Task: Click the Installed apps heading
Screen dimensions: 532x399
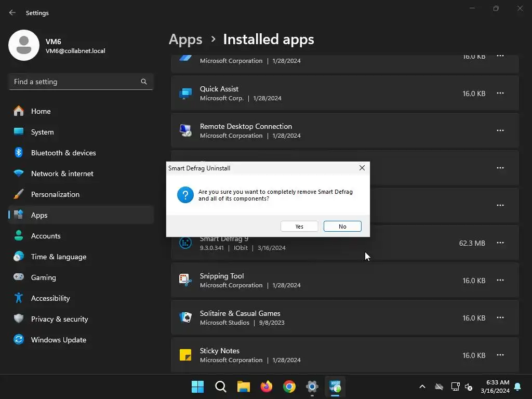Action: pyautogui.click(x=269, y=39)
